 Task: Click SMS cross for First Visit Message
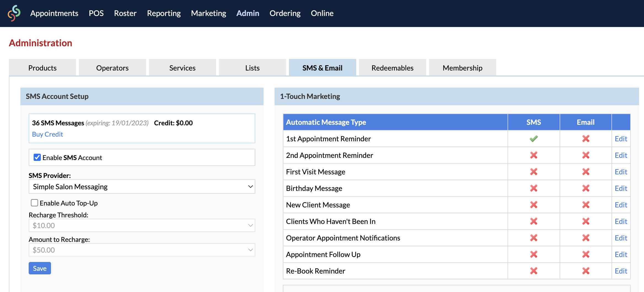tap(534, 172)
